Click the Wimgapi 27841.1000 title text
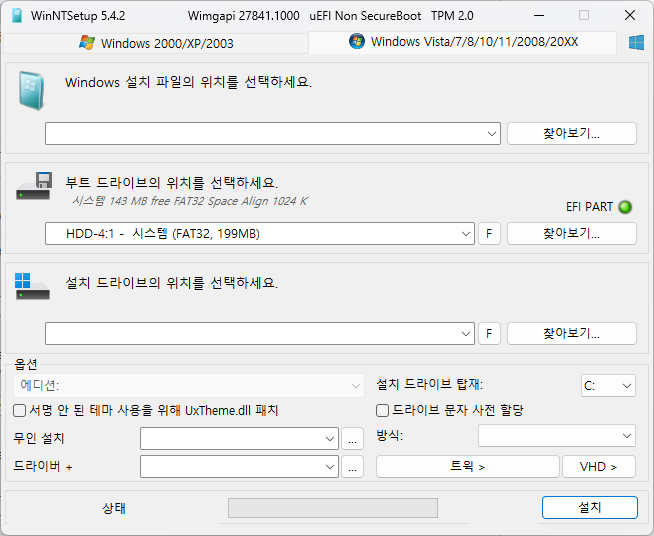This screenshot has height=536, width=654. (244, 16)
